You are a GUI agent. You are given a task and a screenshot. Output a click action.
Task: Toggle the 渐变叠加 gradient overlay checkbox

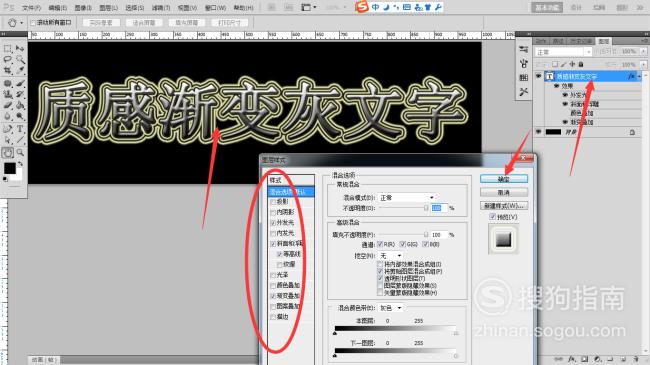(273, 296)
